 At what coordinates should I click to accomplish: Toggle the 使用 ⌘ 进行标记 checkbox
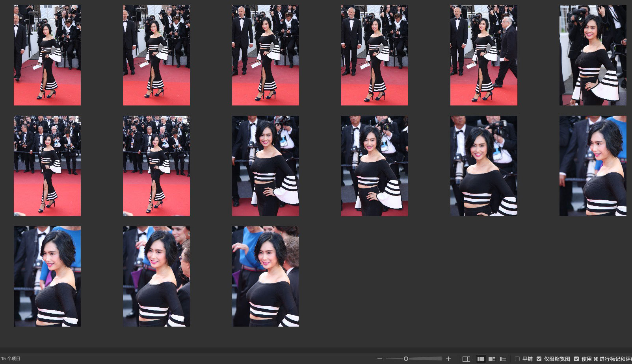pos(576,359)
